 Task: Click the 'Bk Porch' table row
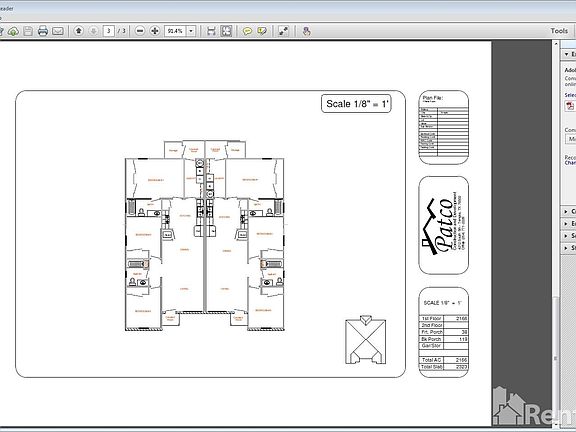pyautogui.click(x=444, y=339)
